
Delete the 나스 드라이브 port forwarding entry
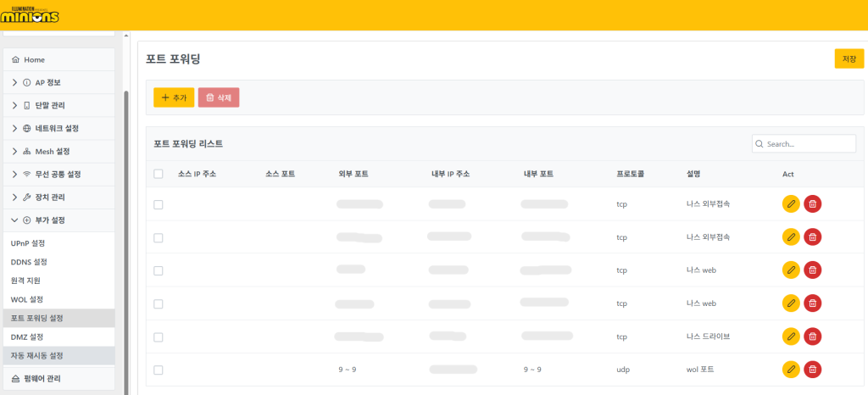tap(812, 337)
